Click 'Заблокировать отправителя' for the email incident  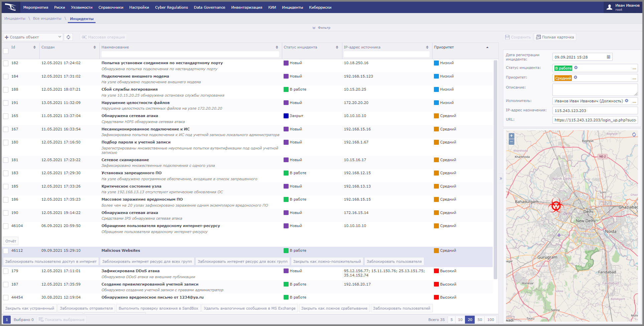point(86,308)
